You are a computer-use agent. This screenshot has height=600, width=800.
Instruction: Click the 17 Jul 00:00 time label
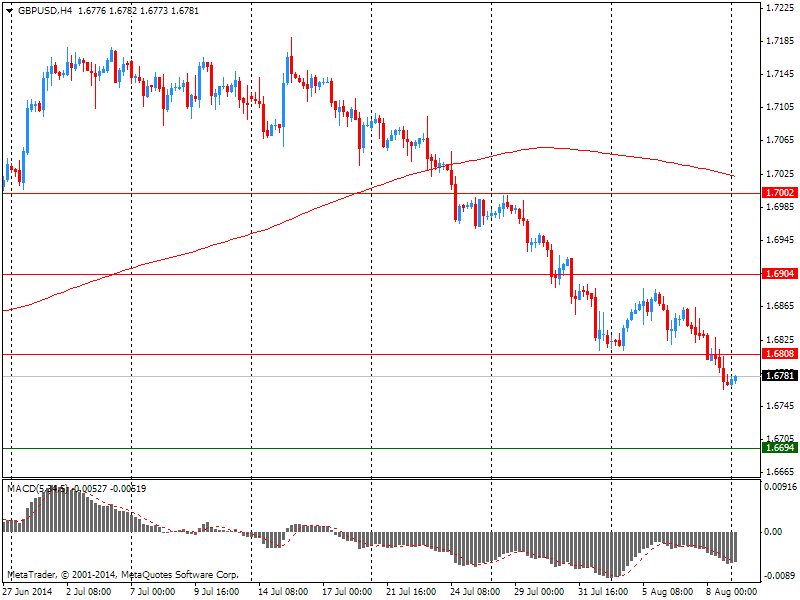click(x=347, y=592)
